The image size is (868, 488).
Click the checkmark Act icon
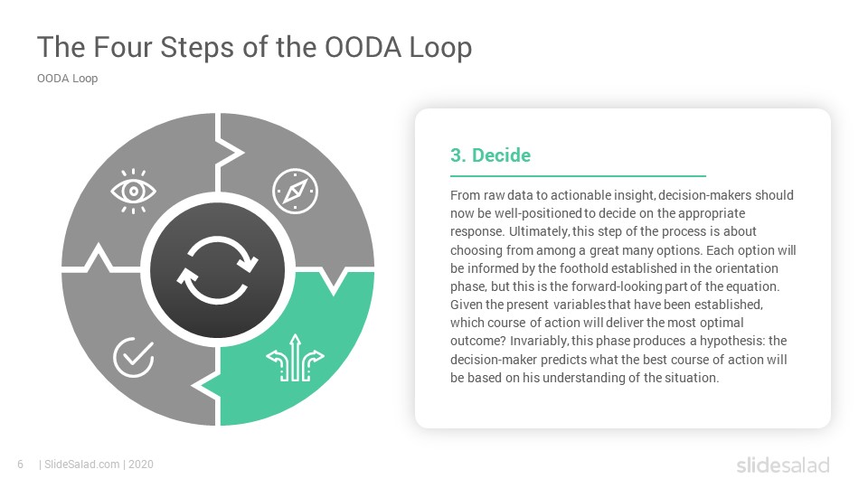pos(134,358)
